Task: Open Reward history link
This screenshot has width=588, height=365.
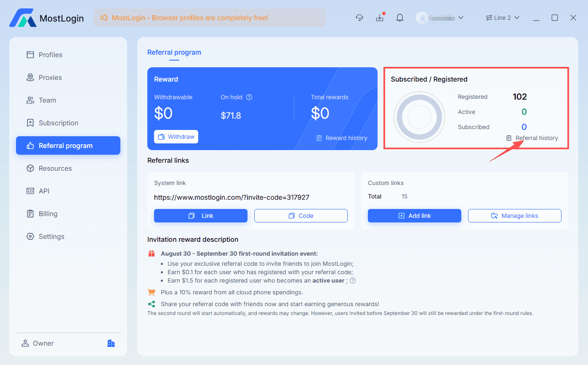Action: tap(342, 138)
